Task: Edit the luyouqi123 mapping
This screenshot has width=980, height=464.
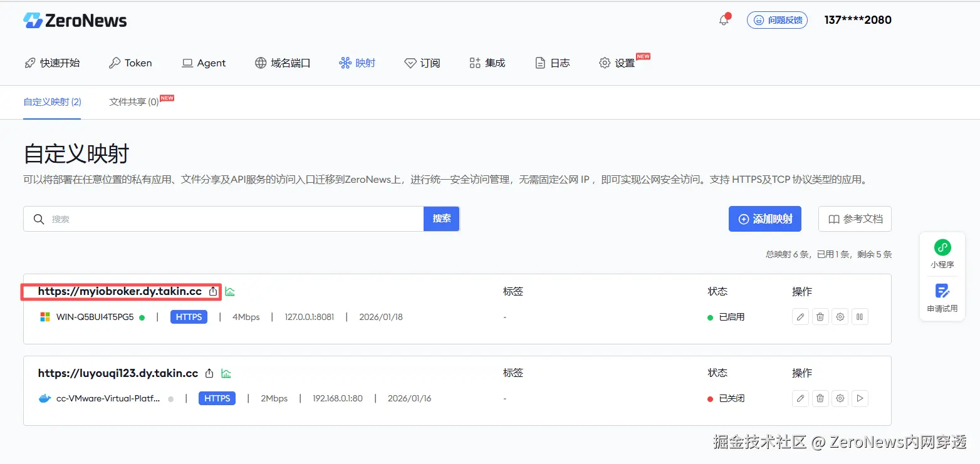Action: tap(800, 398)
